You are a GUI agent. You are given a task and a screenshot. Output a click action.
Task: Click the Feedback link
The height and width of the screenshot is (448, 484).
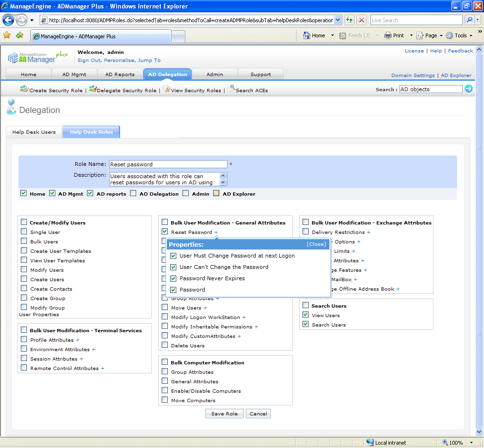click(460, 51)
